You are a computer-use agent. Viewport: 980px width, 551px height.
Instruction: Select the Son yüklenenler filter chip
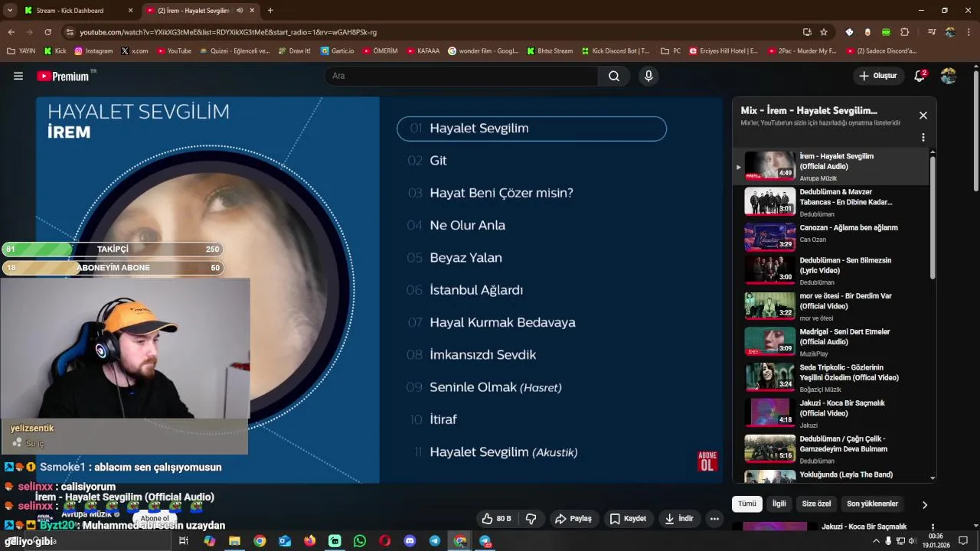[872, 504]
